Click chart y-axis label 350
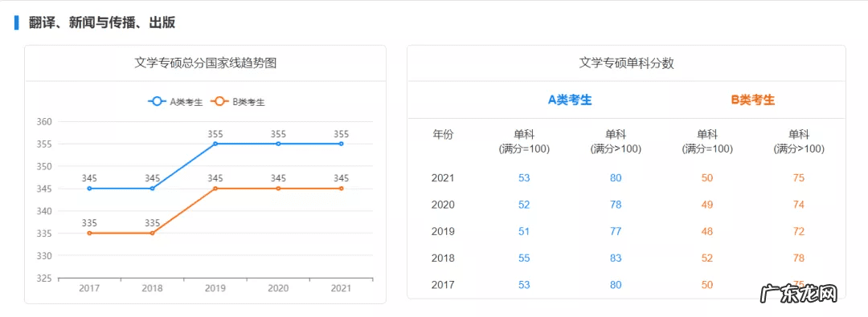Image resolution: width=868 pixels, height=317 pixels. coord(44,166)
